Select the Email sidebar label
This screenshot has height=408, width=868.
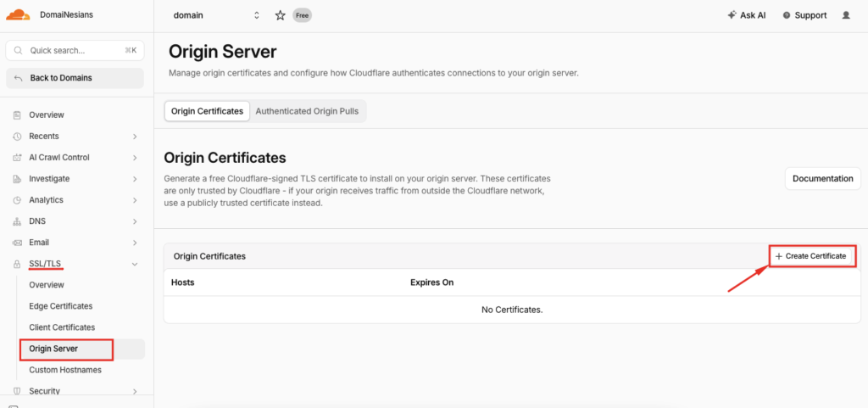39,243
